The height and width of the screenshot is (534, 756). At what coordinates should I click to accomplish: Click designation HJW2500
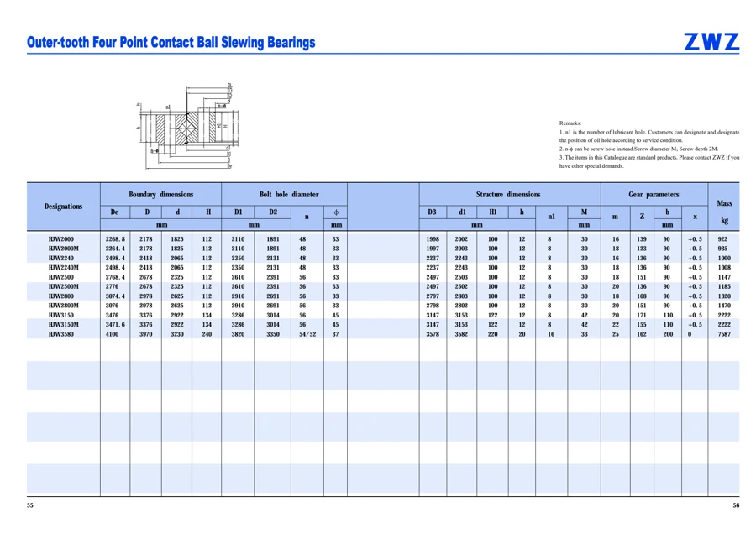click(61, 277)
